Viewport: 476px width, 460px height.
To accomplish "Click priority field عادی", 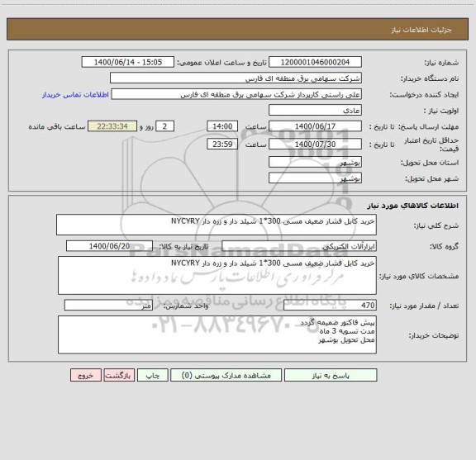I will pos(315,110).
